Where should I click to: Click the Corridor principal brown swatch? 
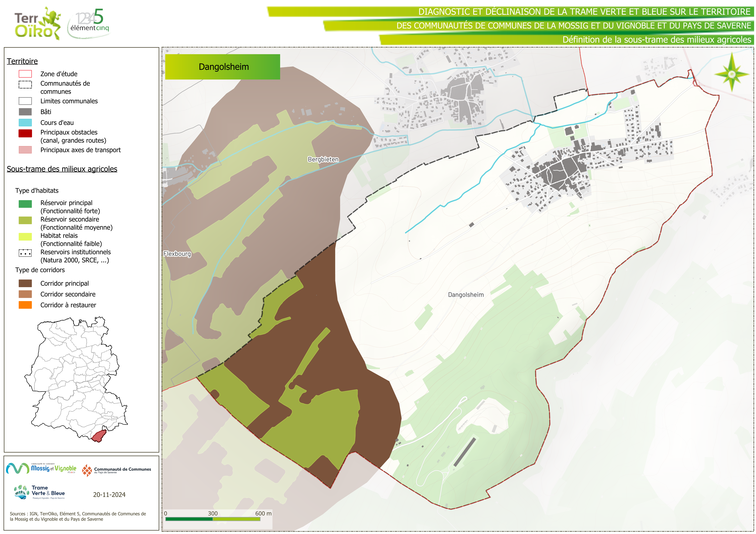click(25, 283)
